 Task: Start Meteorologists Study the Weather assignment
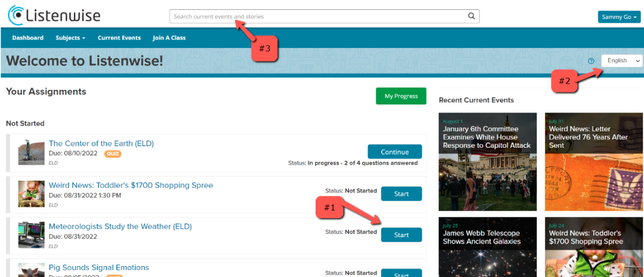(401, 235)
